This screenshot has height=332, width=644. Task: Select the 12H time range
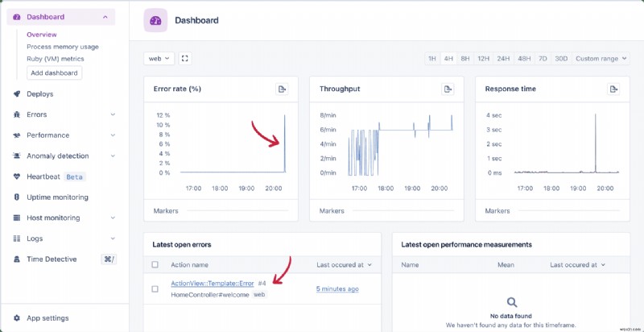click(x=484, y=58)
